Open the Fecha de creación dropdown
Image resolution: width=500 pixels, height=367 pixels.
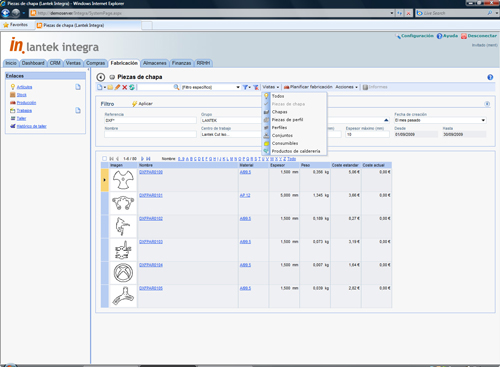coord(483,120)
